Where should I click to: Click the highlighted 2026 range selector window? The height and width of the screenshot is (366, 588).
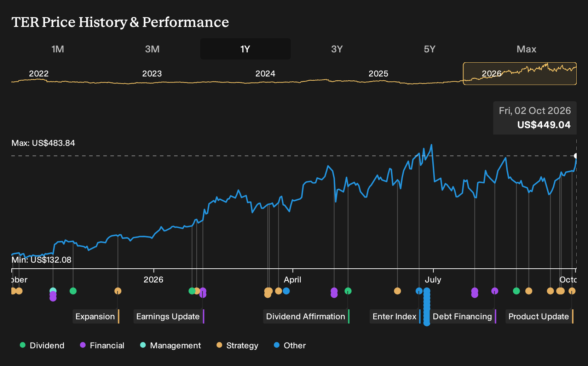pos(520,74)
